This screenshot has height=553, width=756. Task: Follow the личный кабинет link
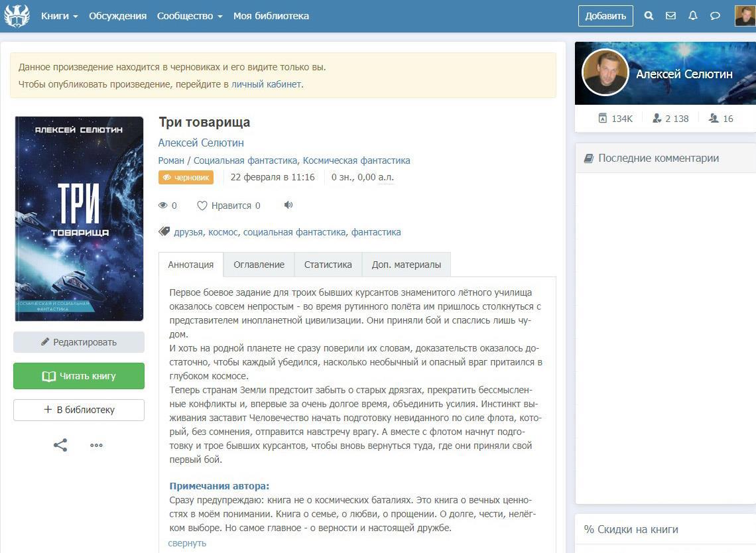pyautogui.click(x=266, y=84)
